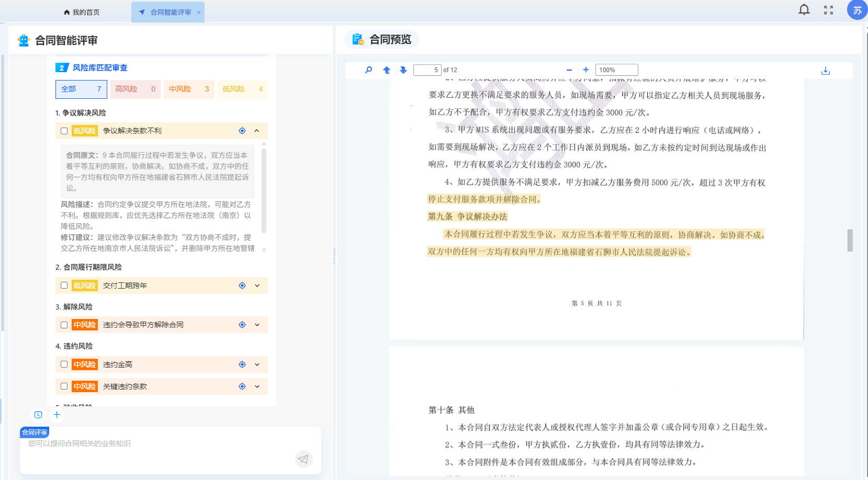Click the 低风险 filter button
The image size is (868, 480).
(243, 89)
